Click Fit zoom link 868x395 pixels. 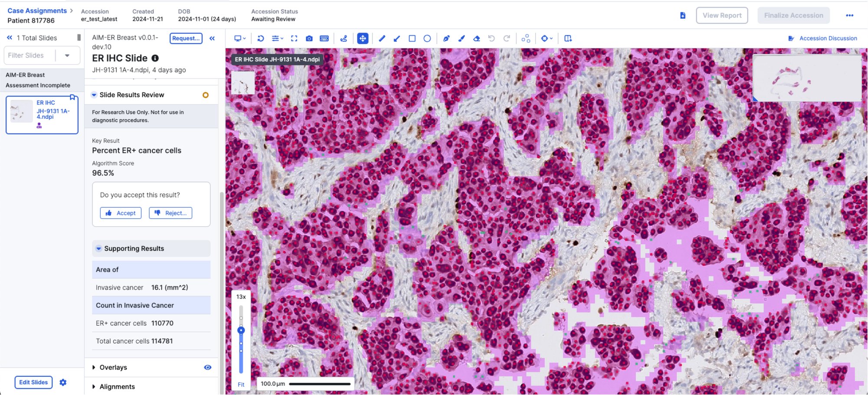click(241, 385)
